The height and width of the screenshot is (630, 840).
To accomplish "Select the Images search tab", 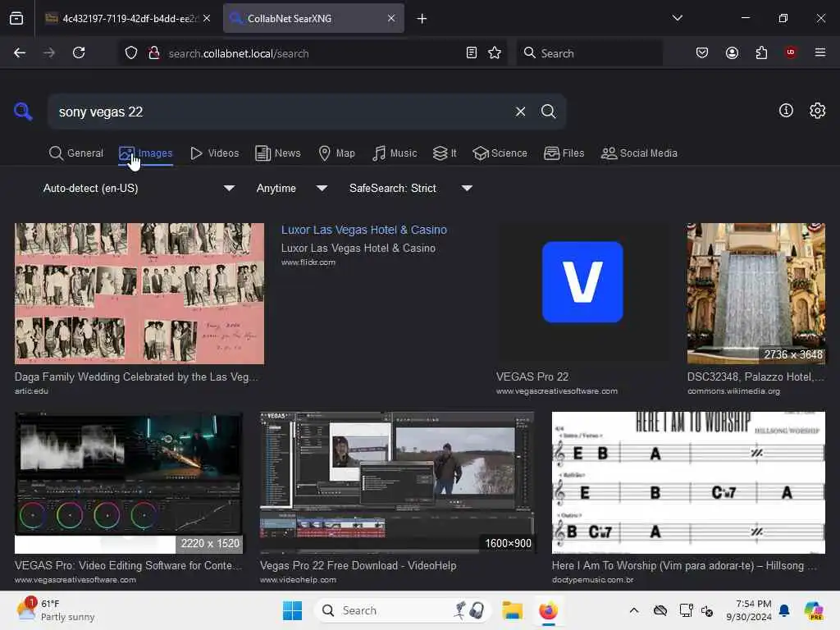I will coord(146,153).
